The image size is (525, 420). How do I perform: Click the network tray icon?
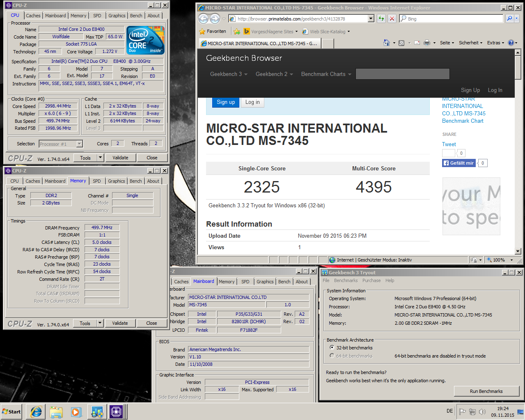[x=472, y=412]
